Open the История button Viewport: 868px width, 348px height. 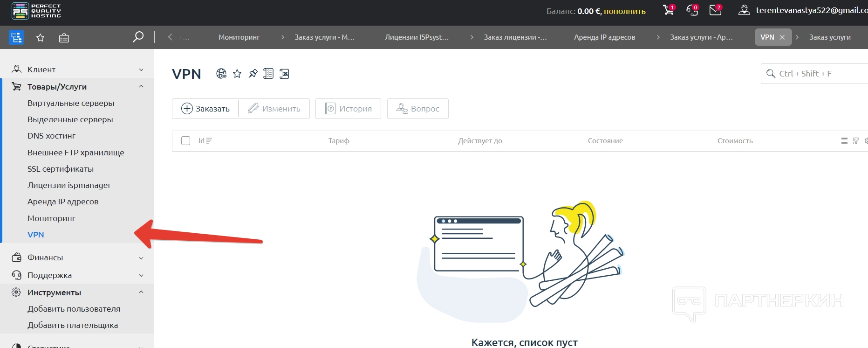[x=348, y=109]
